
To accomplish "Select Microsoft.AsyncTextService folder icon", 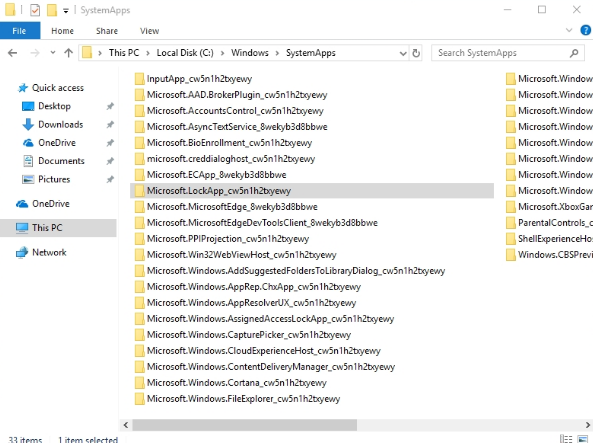I will (x=140, y=127).
